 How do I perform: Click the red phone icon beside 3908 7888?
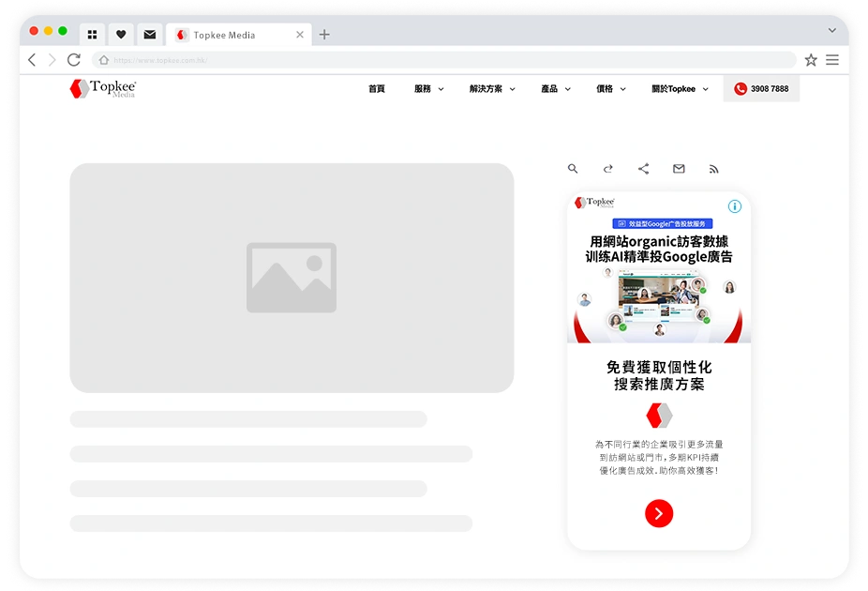740,88
